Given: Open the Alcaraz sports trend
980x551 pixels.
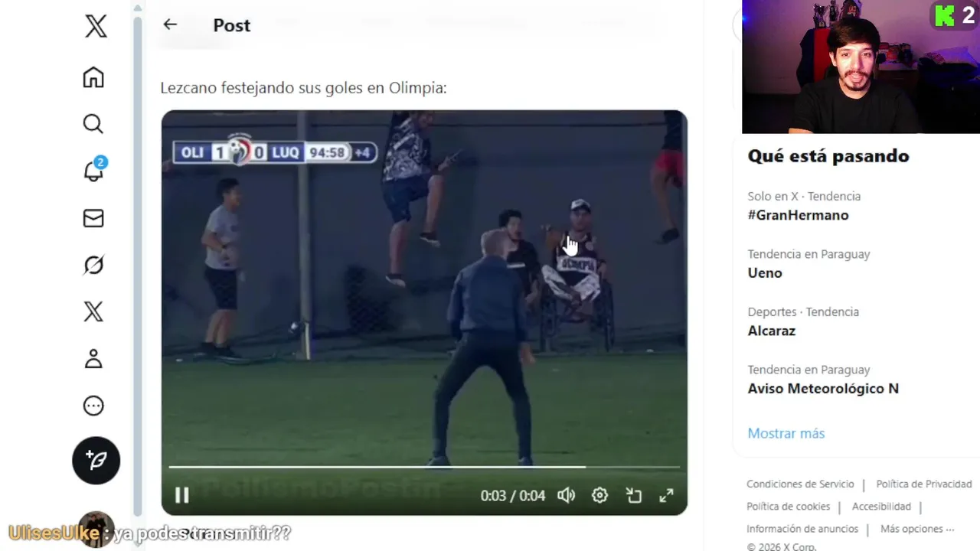Looking at the screenshot, I should click(771, 331).
